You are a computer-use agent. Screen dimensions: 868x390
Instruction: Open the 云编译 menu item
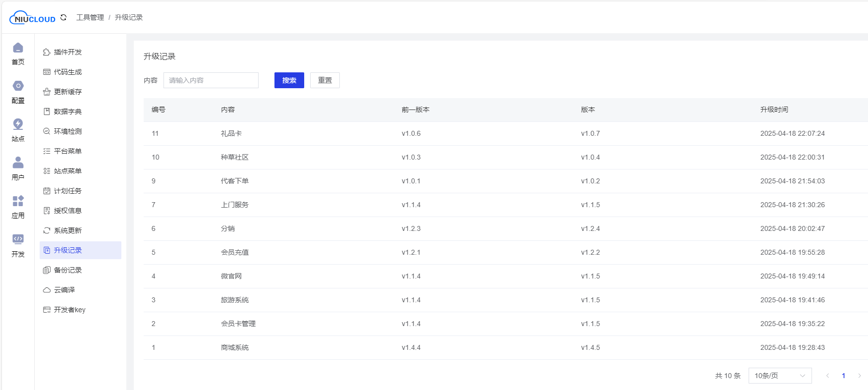point(64,290)
